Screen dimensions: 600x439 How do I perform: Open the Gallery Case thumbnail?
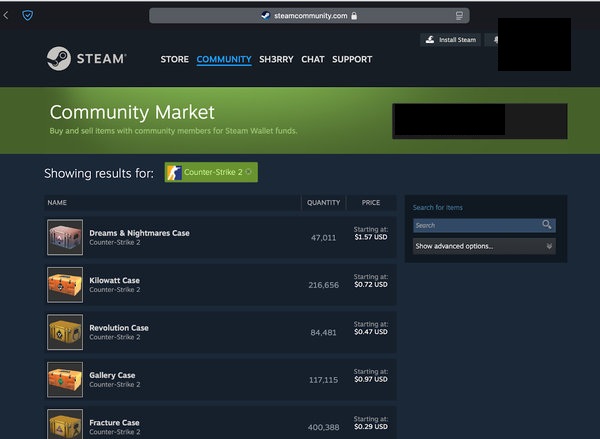pyautogui.click(x=65, y=380)
